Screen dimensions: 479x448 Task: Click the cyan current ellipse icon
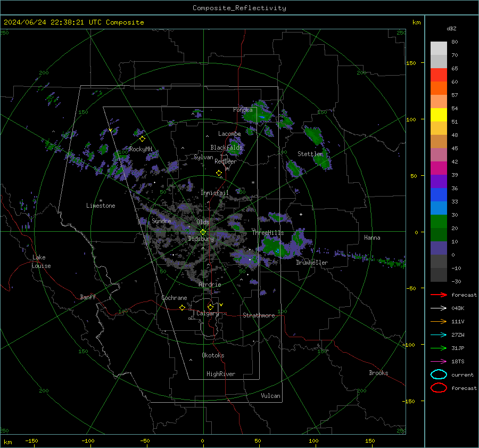(x=439, y=374)
